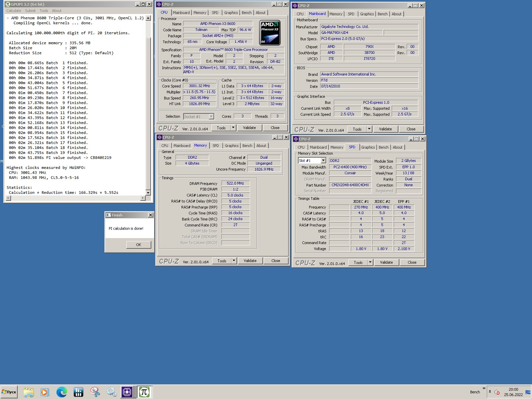Expand the Bench toolbar chevron on taskbar

tap(484, 388)
